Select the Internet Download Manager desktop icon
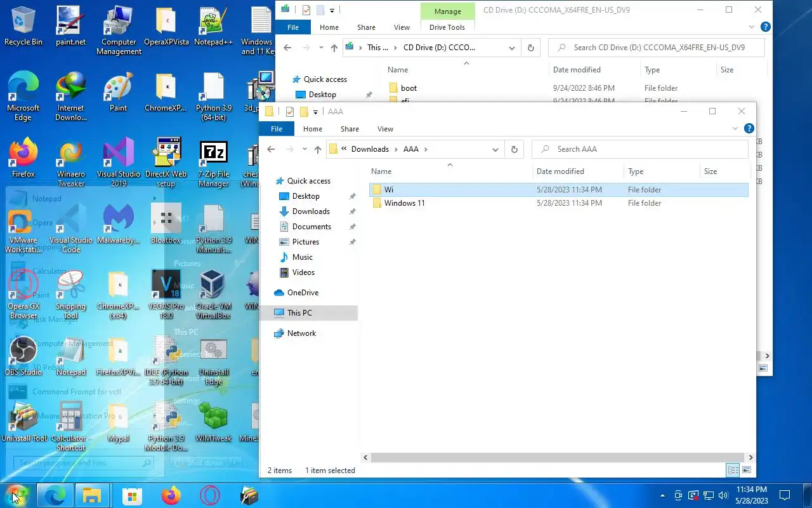Screen dimensions: 812x508 (x=70, y=97)
